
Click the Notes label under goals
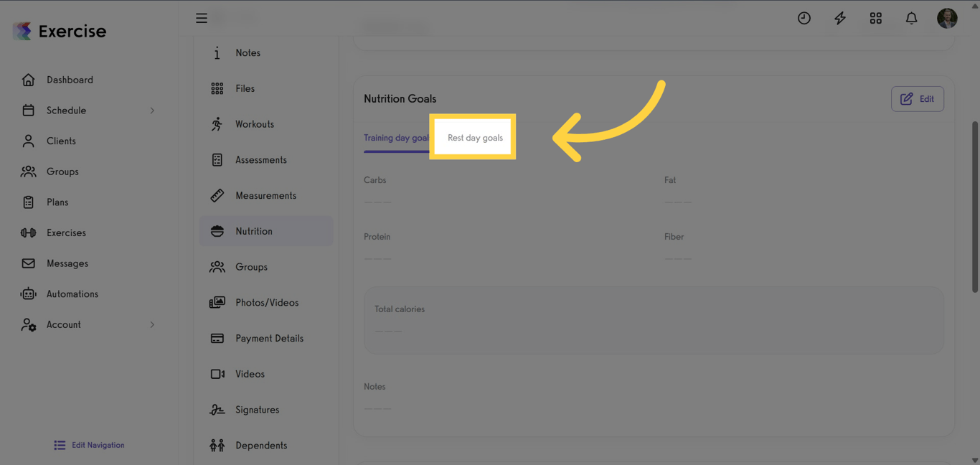374,387
